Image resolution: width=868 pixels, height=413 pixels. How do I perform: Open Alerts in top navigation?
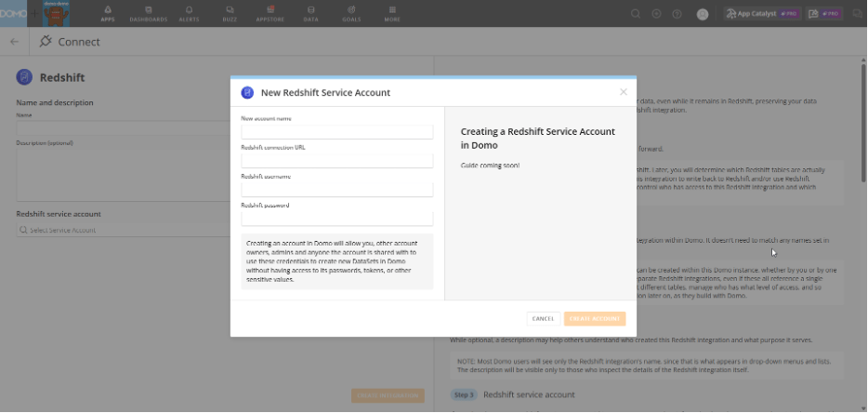(189, 14)
